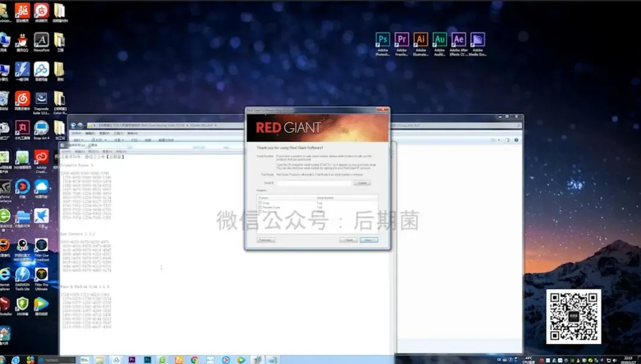641x364 pixels.
Task: Open Adobe Illustrator desktop shortcut
Action: tap(421, 44)
